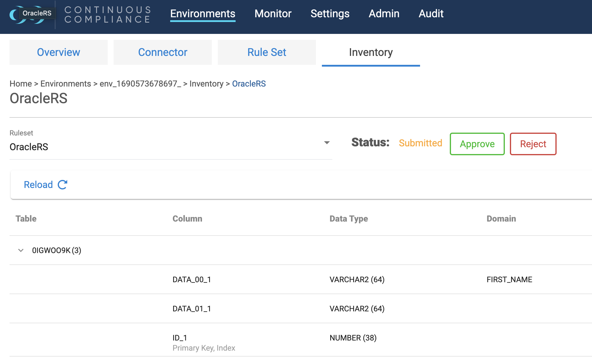Click the FIRST_NAME domain cell
Image resolution: width=592 pixels, height=364 pixels.
509,280
